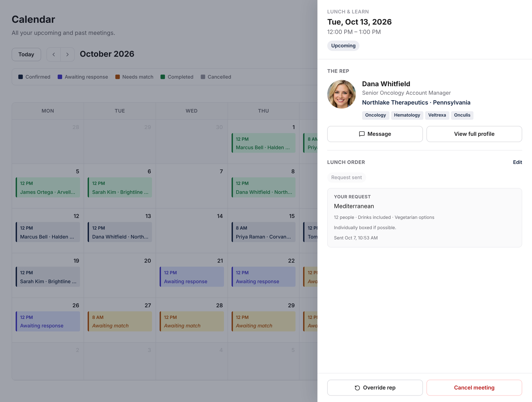The image size is (532, 402).
Task: Open Oct 26 Awaiting response event
Action: [48, 321]
